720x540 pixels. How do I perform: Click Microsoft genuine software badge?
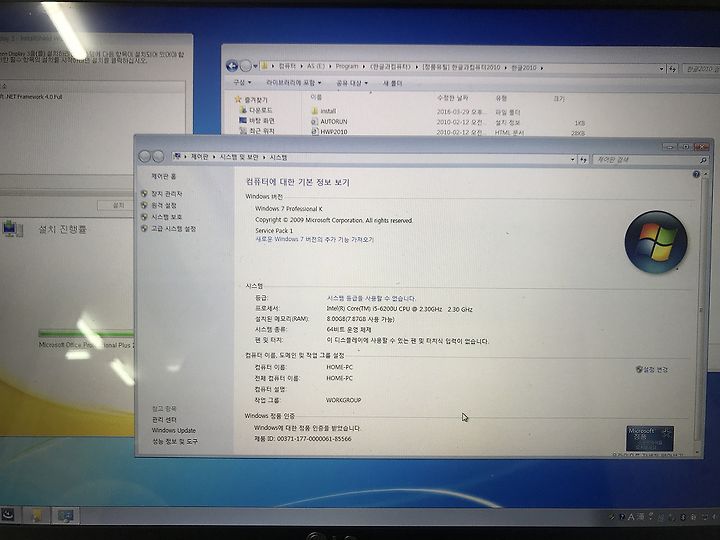(x=650, y=439)
